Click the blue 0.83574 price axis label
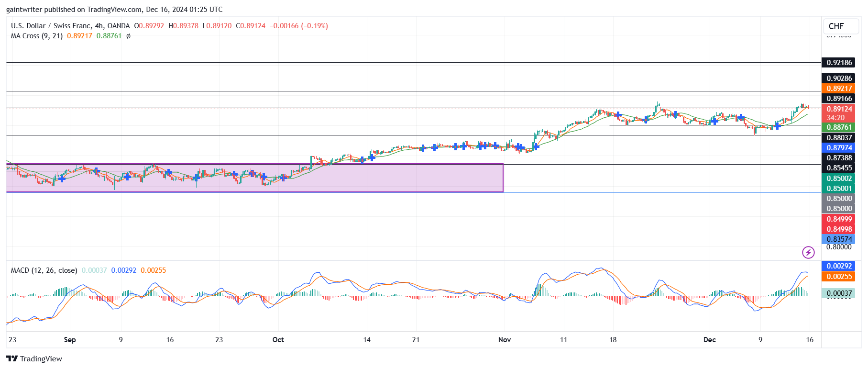The width and height of the screenshot is (868, 369). 838,239
